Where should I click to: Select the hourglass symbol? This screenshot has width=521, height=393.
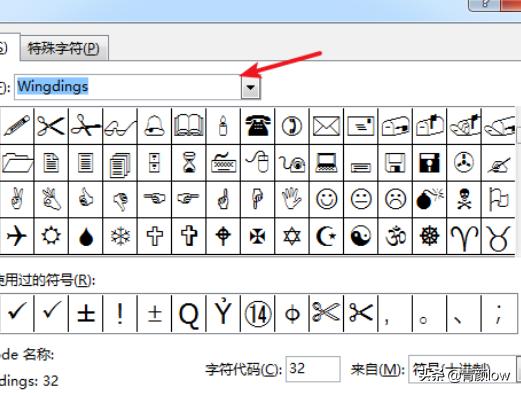[189, 162]
